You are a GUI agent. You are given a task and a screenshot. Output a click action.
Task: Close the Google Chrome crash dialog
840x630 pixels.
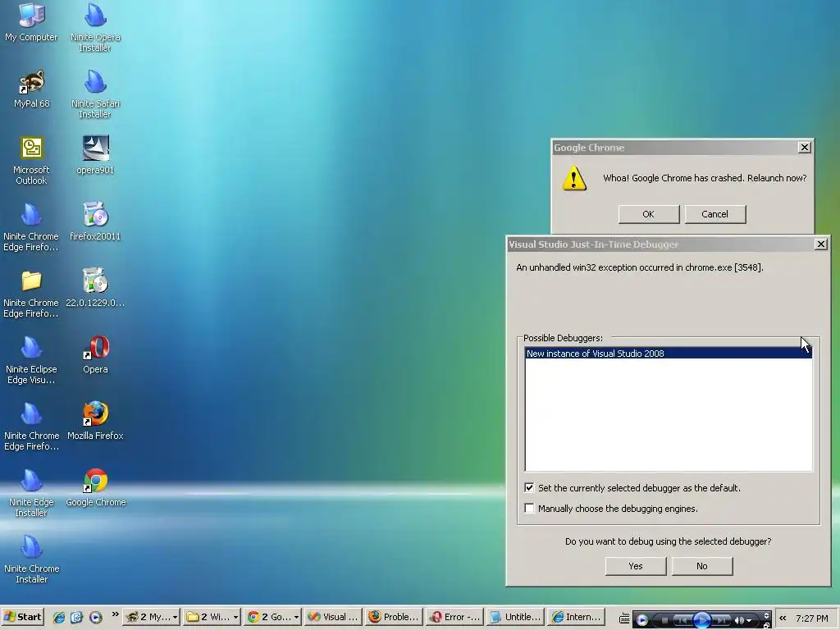(804, 148)
